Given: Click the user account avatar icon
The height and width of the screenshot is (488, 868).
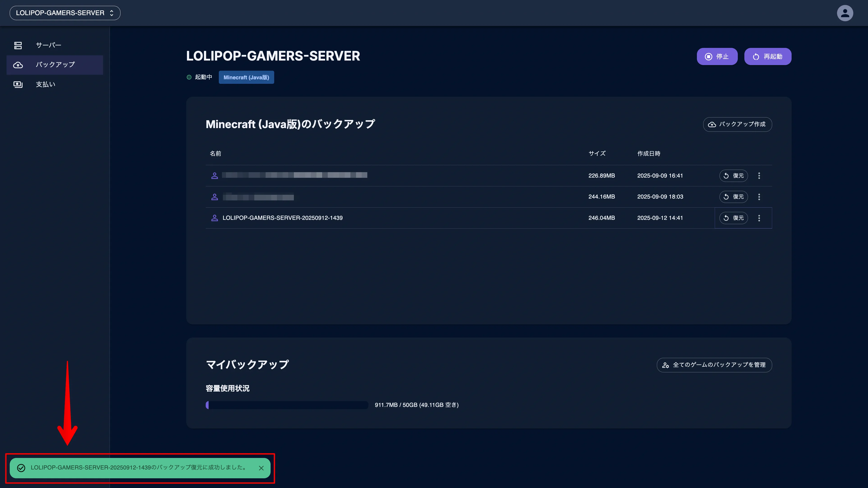Looking at the screenshot, I should 845,13.
